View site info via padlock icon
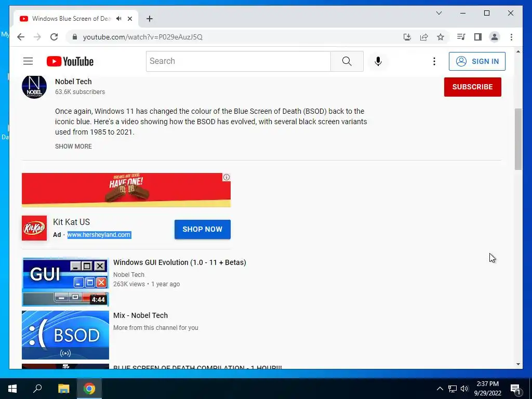The width and height of the screenshot is (532, 399). [x=75, y=37]
